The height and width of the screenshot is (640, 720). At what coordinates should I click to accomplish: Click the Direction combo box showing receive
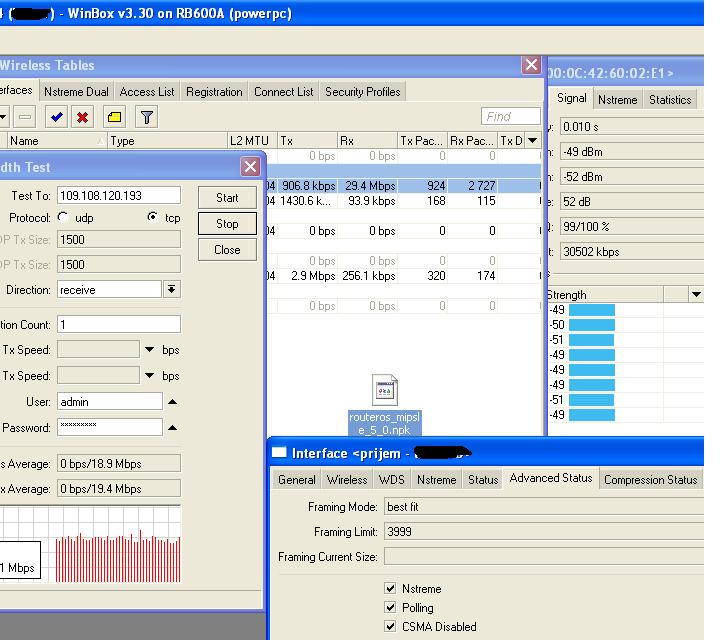[x=109, y=289]
